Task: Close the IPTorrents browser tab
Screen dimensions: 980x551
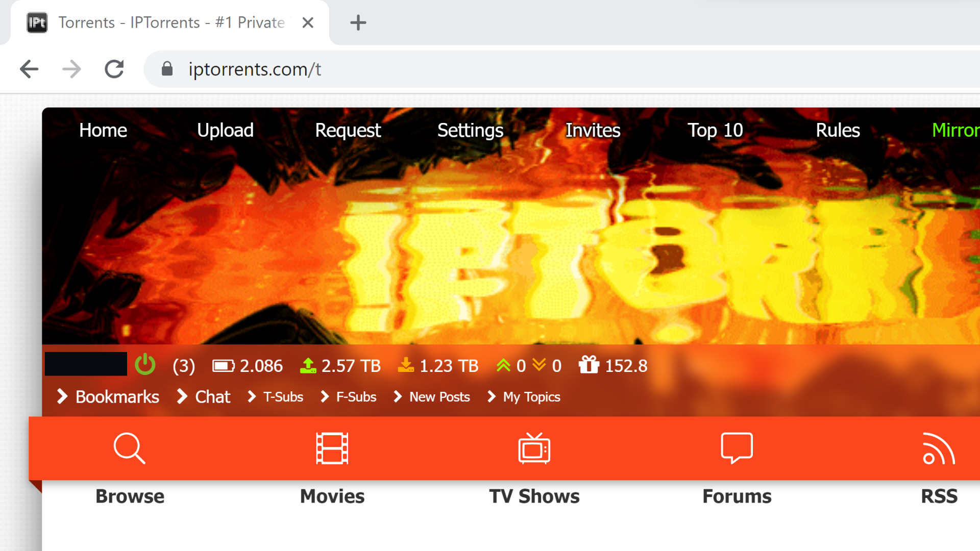Action: tap(308, 22)
